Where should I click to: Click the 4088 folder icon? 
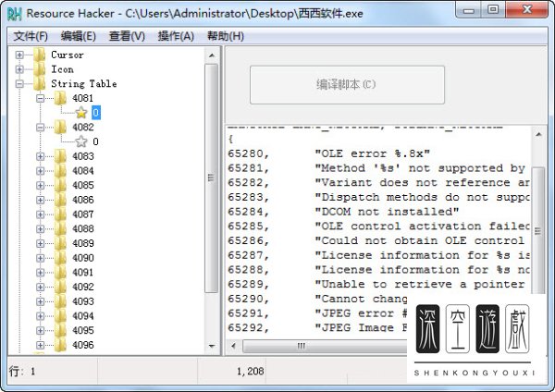[60, 229]
